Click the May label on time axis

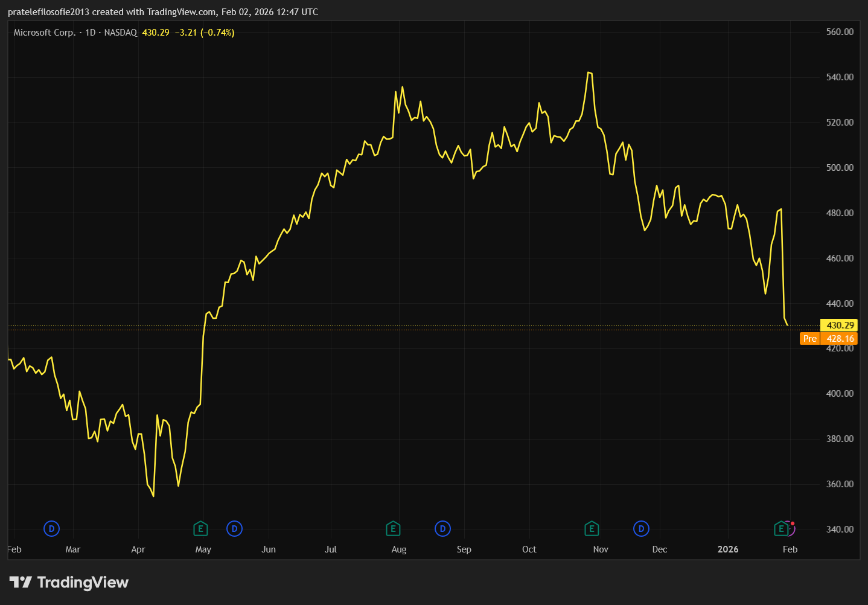click(203, 549)
